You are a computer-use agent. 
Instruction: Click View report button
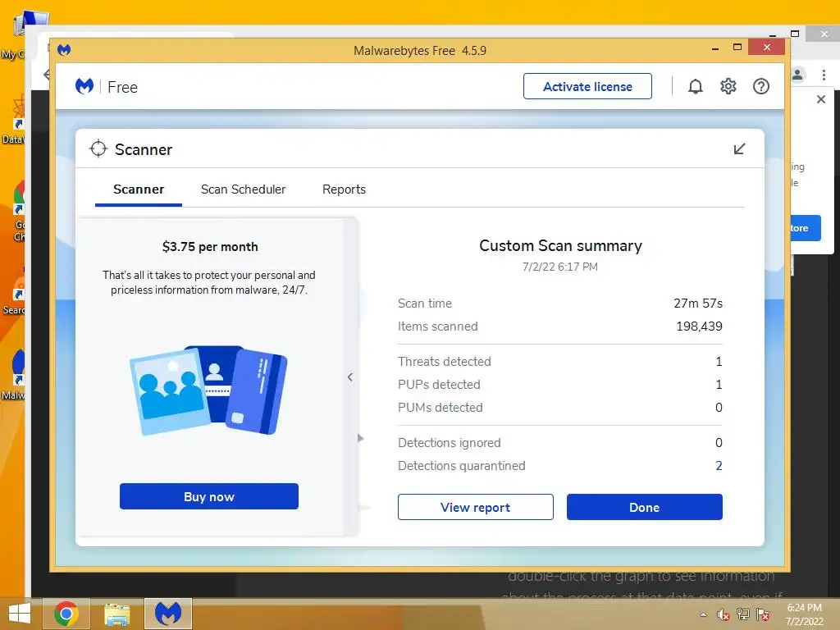[475, 507]
